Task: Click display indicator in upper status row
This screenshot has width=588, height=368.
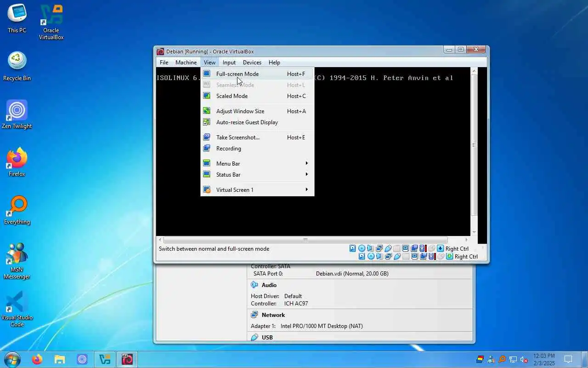Action: coord(405,248)
